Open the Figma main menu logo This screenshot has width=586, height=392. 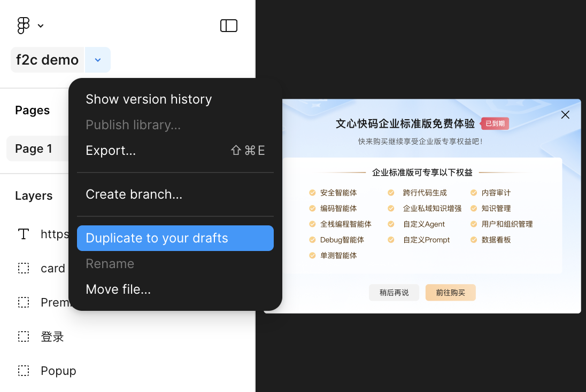23,26
